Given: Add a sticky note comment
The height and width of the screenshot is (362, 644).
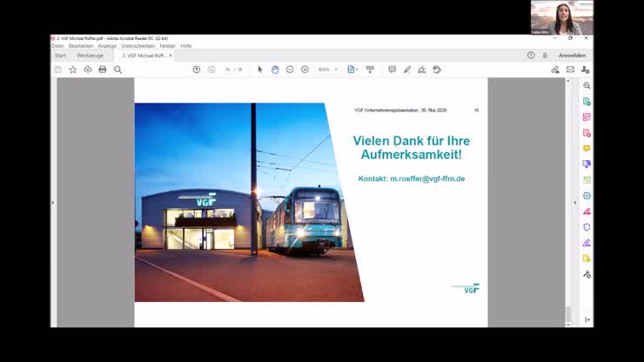Looking at the screenshot, I should point(392,70).
